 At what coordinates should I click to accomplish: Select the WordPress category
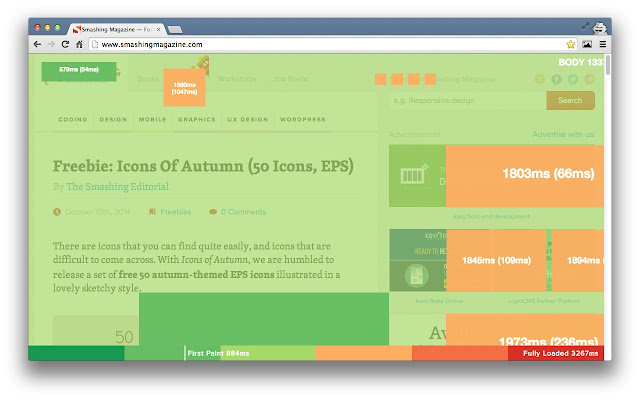303,120
